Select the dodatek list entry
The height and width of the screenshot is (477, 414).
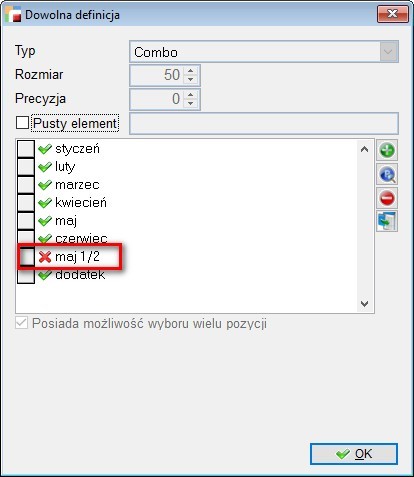click(x=80, y=275)
